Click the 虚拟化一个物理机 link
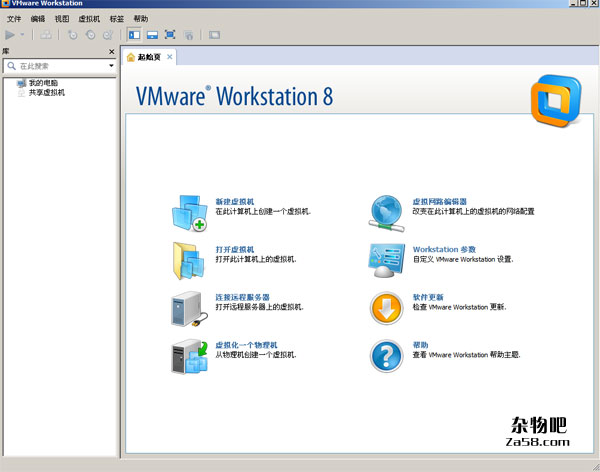The height and width of the screenshot is (472, 600). (246, 345)
